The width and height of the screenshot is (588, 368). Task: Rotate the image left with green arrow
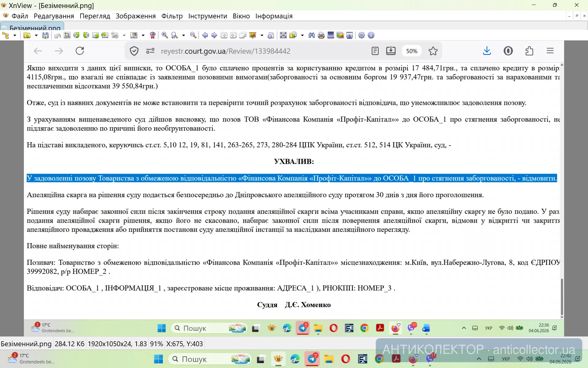tap(77, 35)
